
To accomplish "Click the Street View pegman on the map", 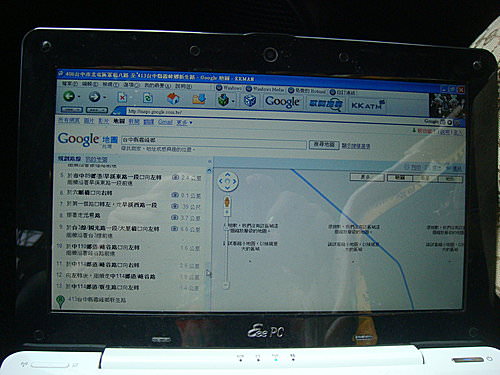I will 227,202.
